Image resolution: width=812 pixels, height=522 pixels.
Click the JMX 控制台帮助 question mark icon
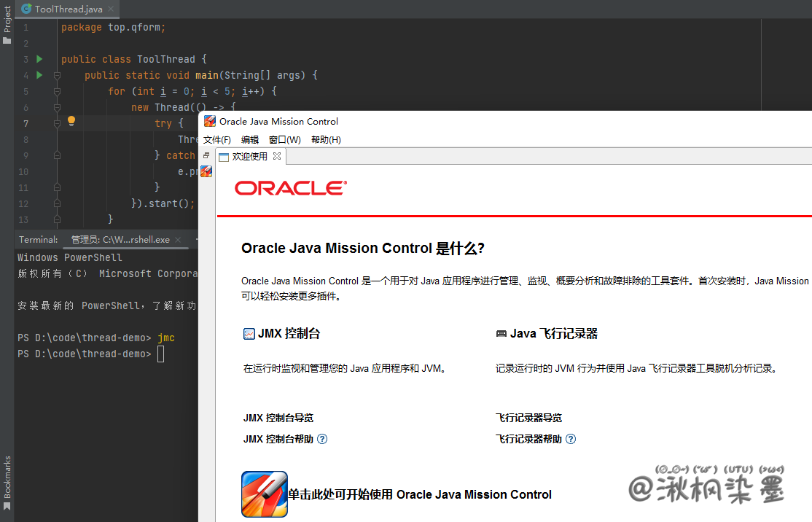pos(322,439)
